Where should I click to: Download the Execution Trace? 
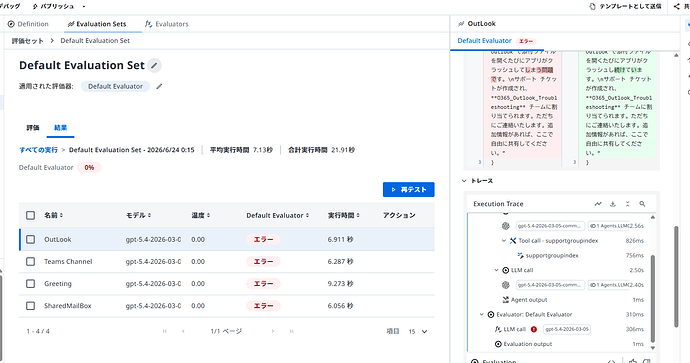tap(613, 204)
